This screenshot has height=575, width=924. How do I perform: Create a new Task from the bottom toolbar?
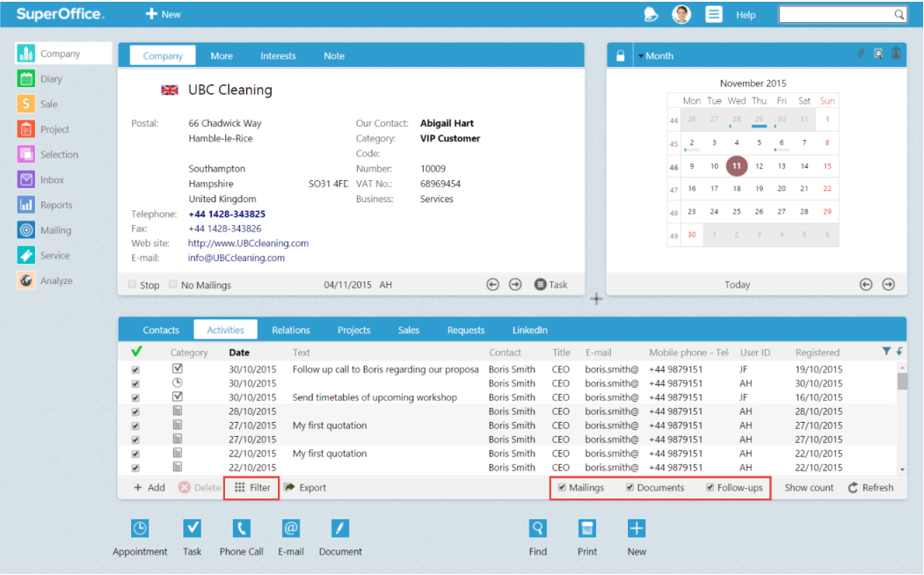(193, 537)
